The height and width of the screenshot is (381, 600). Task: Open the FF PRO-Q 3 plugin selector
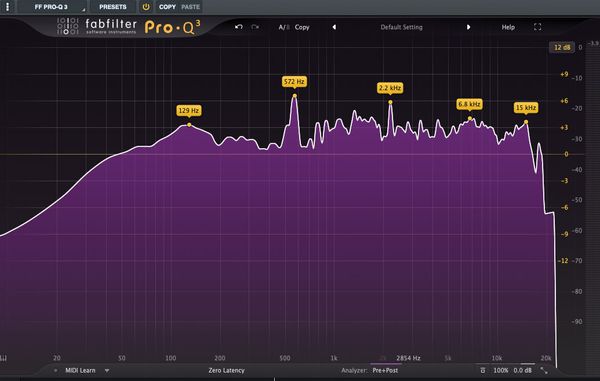pos(53,7)
